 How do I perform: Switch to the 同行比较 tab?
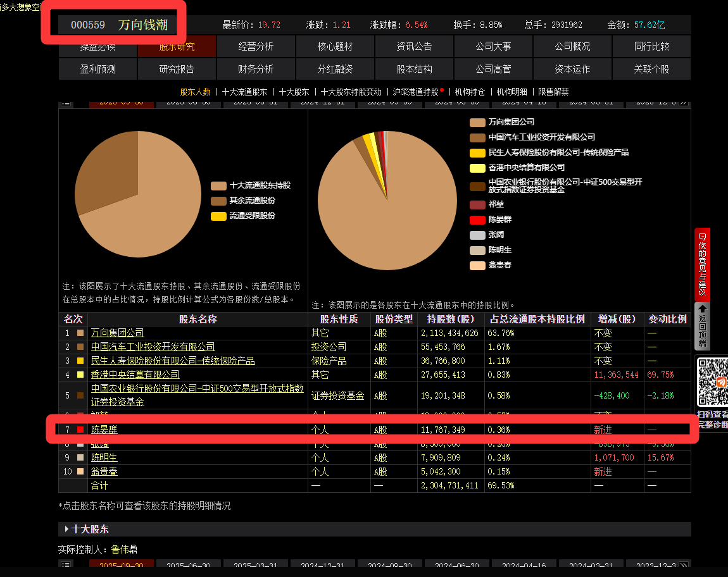click(x=651, y=47)
